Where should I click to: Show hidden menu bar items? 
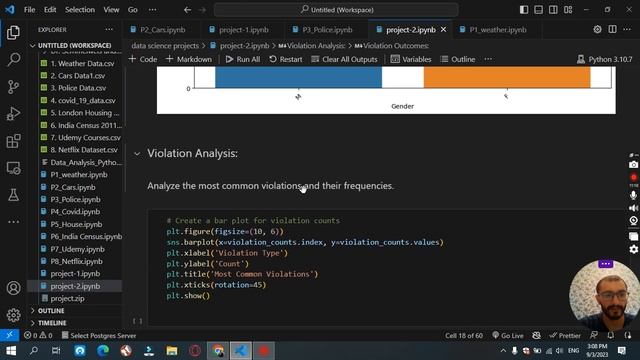pyautogui.click(x=152, y=10)
